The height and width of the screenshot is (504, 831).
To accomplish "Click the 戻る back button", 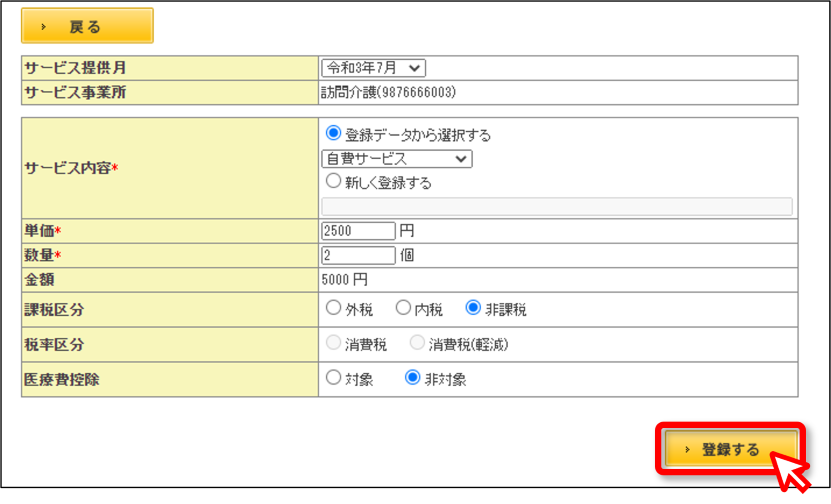I will click(x=87, y=25).
